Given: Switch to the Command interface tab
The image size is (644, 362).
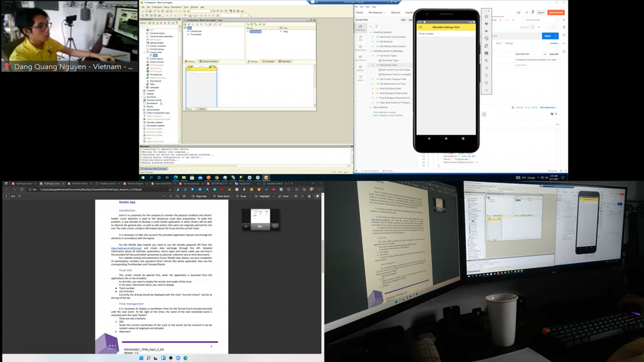Looking at the screenshot, I should (209, 61).
